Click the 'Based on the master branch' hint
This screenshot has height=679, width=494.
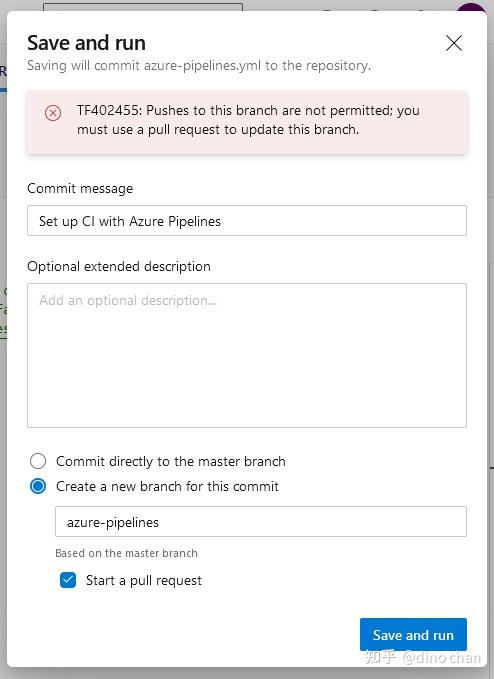(126, 553)
